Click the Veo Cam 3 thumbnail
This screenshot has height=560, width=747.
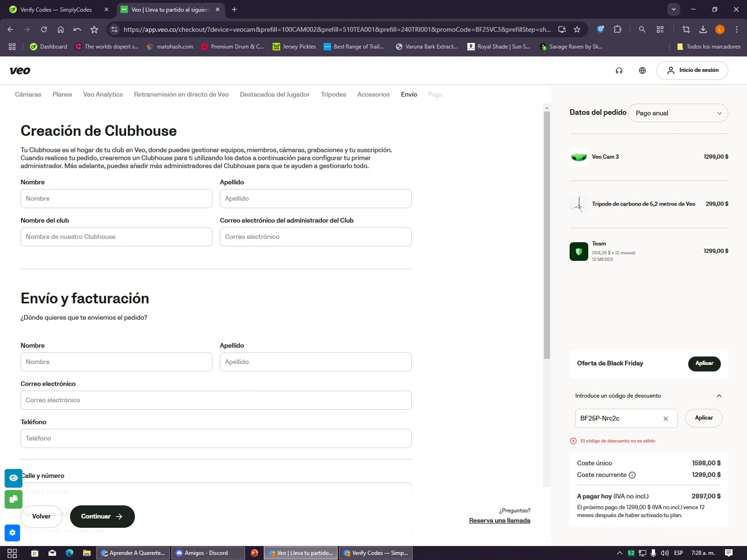coord(579,157)
